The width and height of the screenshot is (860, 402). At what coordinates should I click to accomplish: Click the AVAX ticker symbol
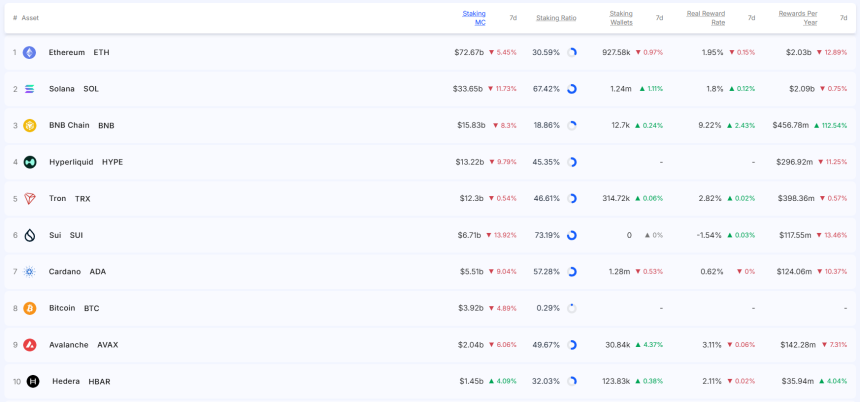point(108,345)
